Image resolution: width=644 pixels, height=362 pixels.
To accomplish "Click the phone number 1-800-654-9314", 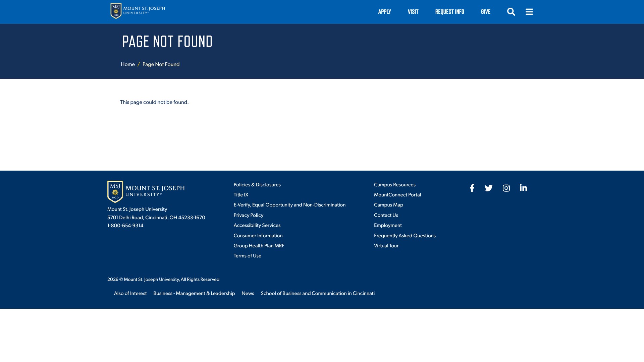I will click(x=125, y=226).
